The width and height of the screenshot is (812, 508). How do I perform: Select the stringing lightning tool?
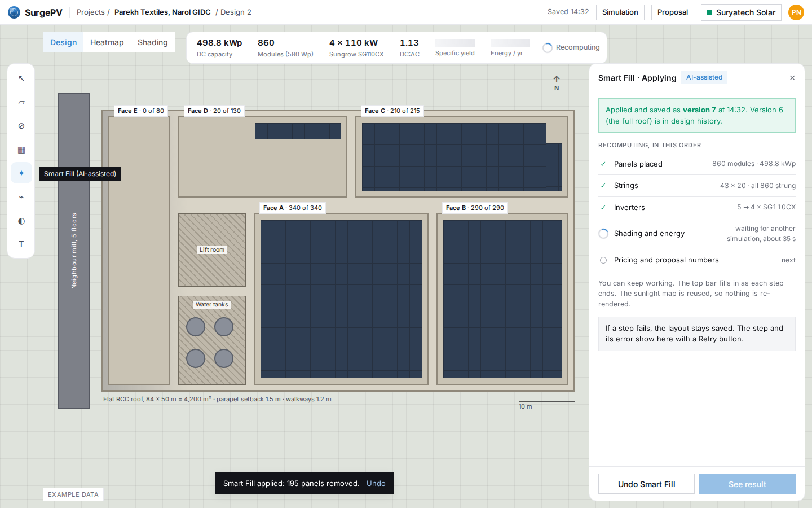pos(21,197)
